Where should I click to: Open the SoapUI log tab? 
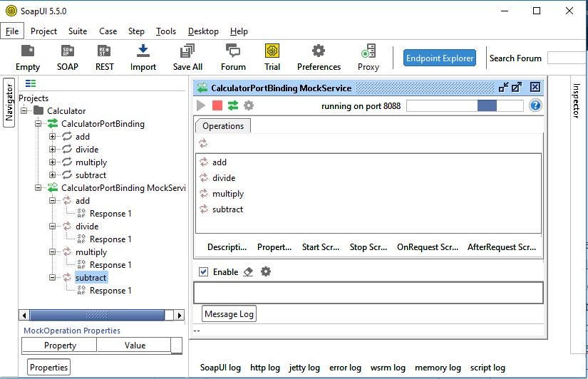click(220, 368)
